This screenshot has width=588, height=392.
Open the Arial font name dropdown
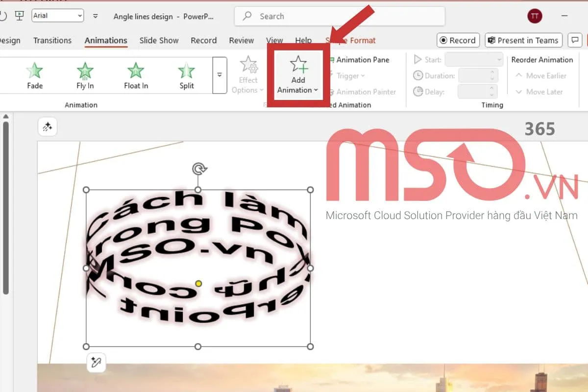click(58, 16)
